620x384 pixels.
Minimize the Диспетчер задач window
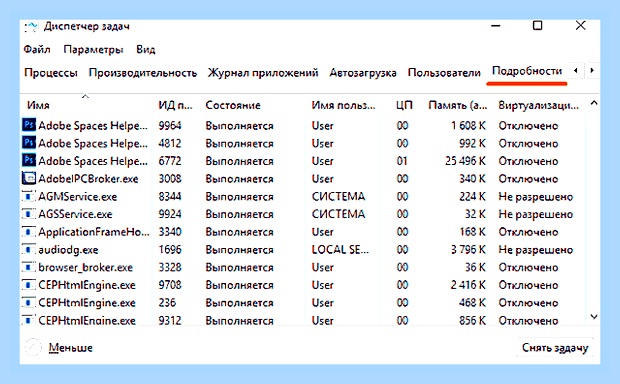click(x=495, y=26)
